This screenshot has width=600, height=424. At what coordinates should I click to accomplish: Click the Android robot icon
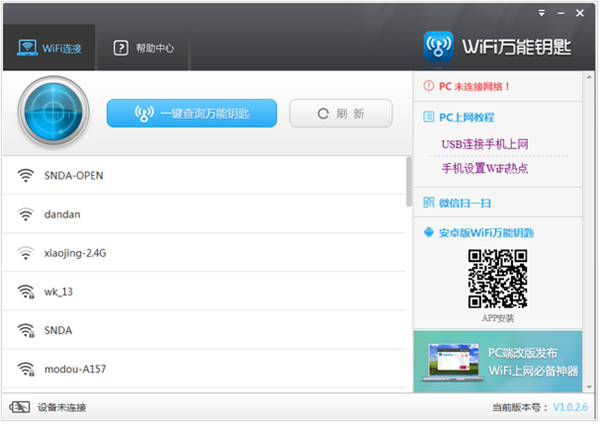coord(429,232)
